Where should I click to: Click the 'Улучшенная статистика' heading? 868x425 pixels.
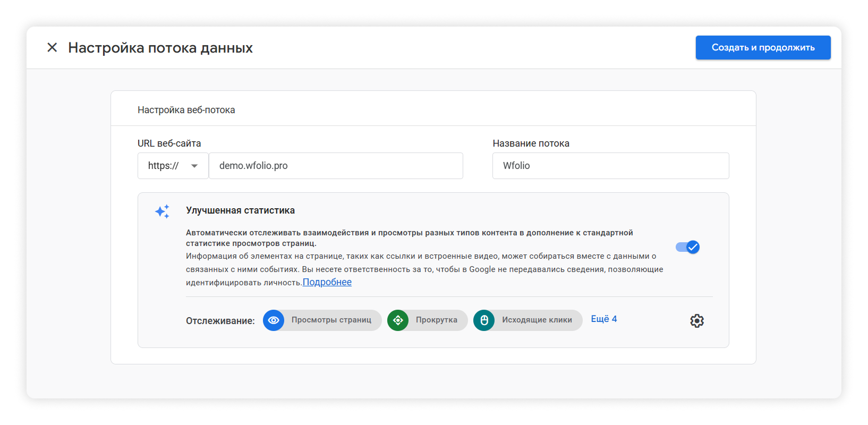pos(240,210)
